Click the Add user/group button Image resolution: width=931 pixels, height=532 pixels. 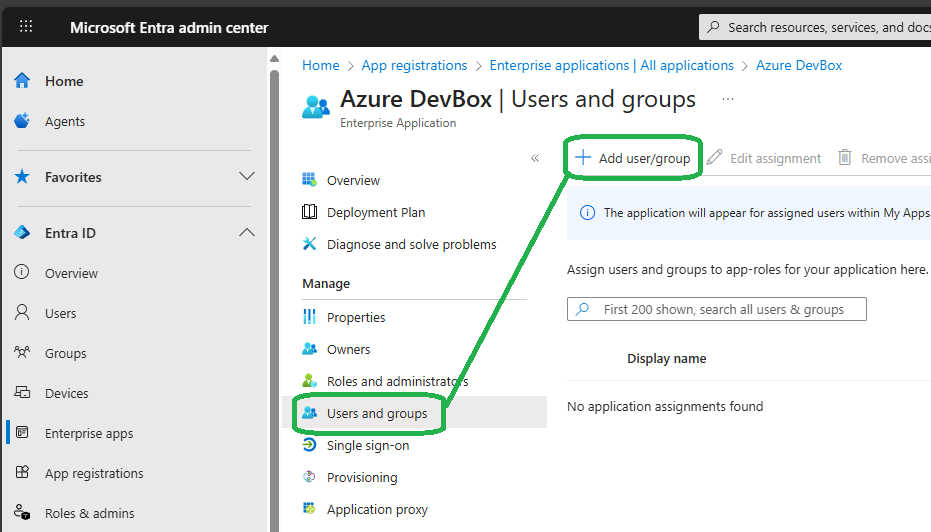pos(632,158)
